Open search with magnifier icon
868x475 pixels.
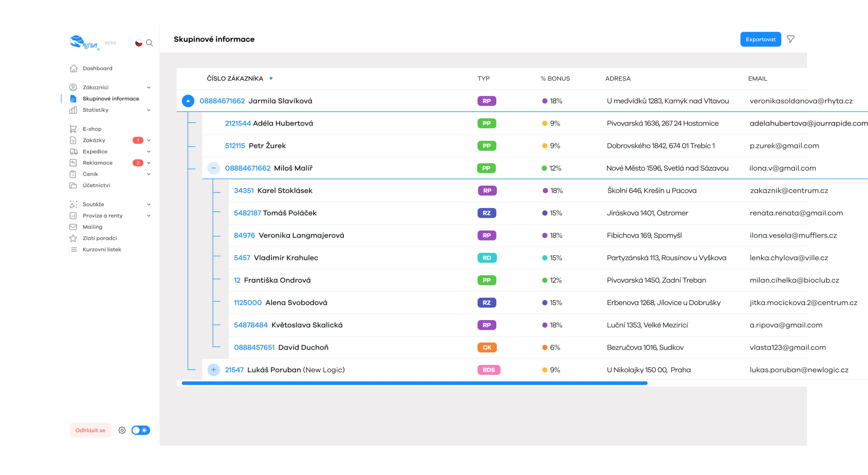149,43
